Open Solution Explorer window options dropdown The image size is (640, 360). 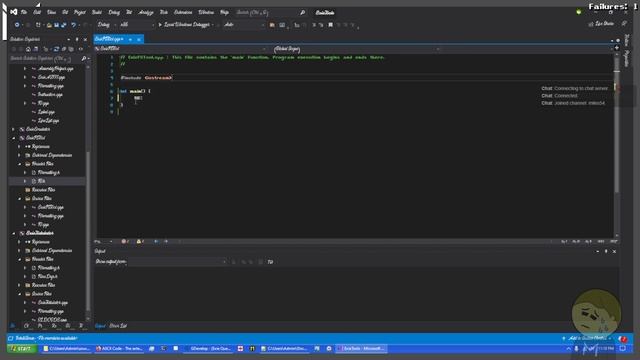69,40
